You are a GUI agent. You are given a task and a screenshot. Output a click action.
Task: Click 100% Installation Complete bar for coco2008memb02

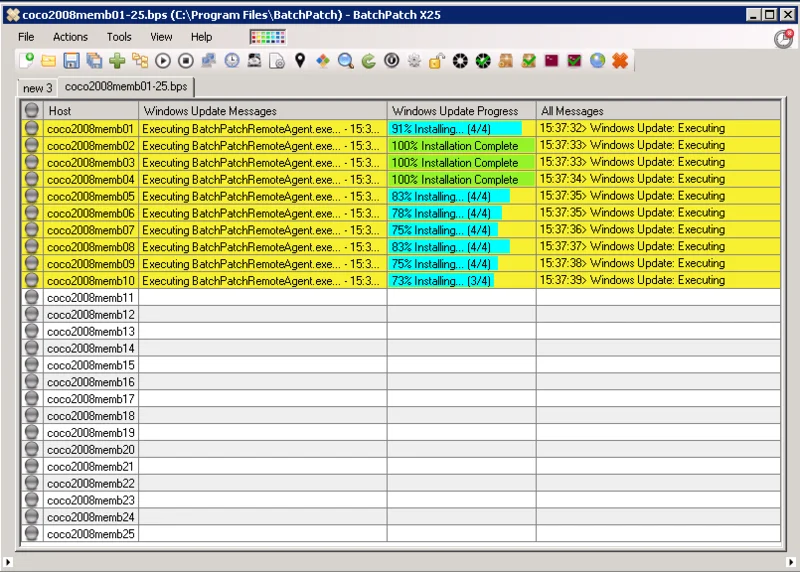pos(462,146)
